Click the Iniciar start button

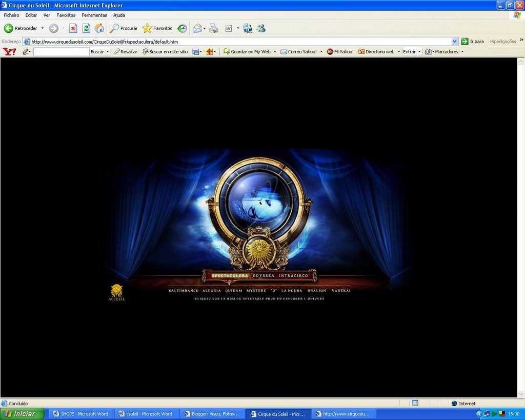click(x=22, y=414)
